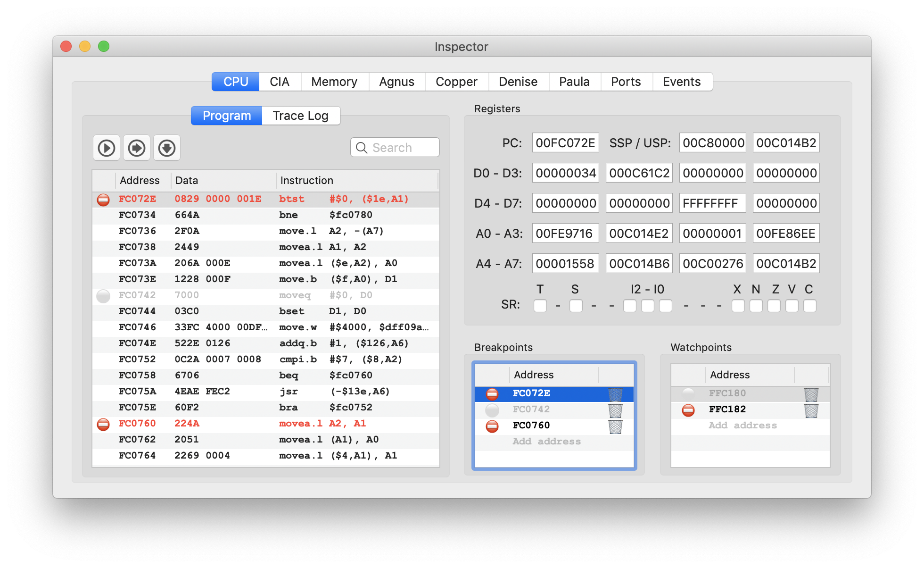924x568 pixels.
Task: Delete watchpoint FFC180 with trash icon
Action: point(811,394)
